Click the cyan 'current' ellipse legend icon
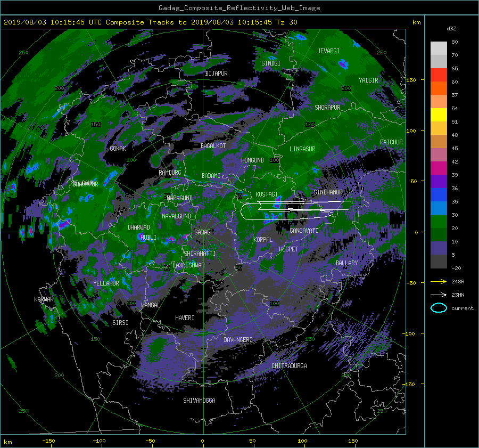Screen dimensions: 479x448 pyautogui.click(x=439, y=308)
